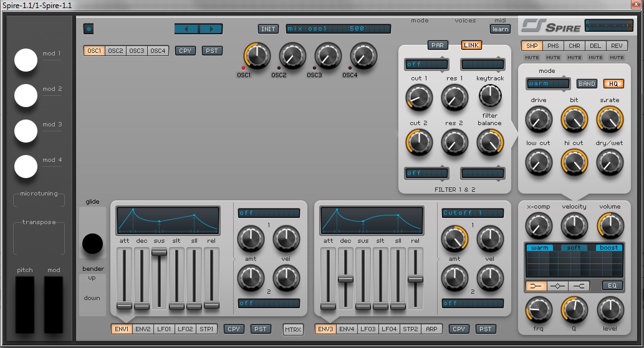Click the ENV3 dec slider handle

point(345,279)
